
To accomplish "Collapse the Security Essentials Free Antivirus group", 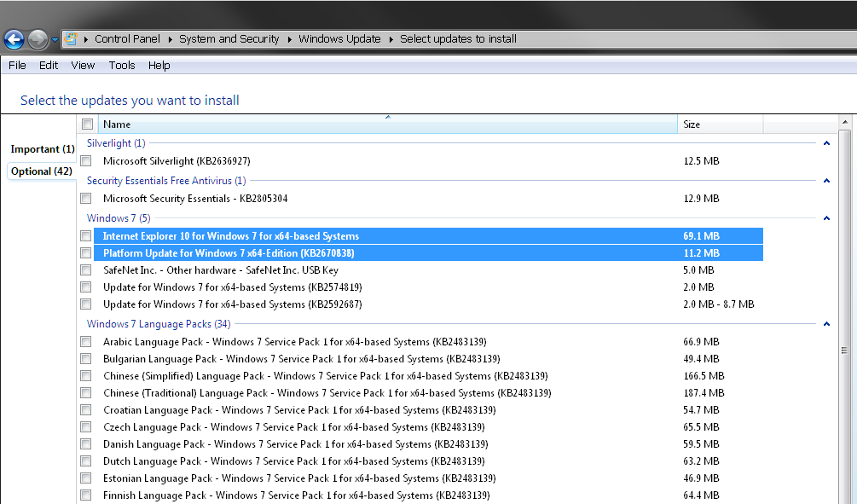I will (826, 181).
